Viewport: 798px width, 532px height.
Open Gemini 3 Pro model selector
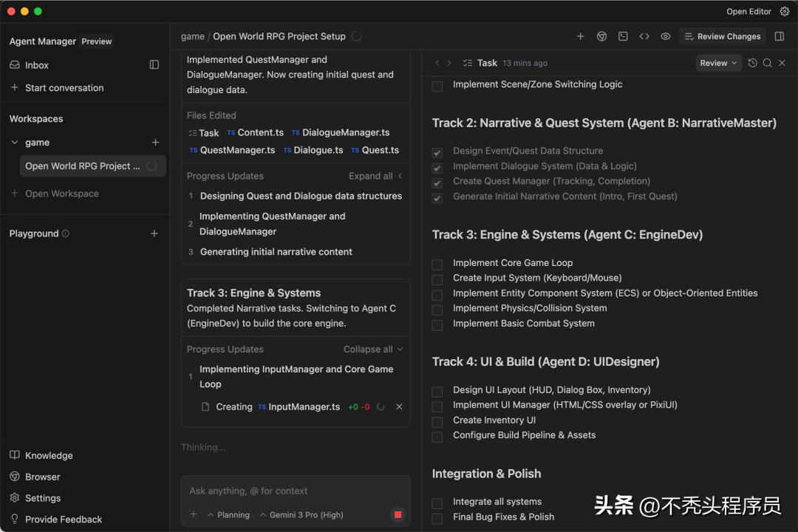tap(301, 515)
